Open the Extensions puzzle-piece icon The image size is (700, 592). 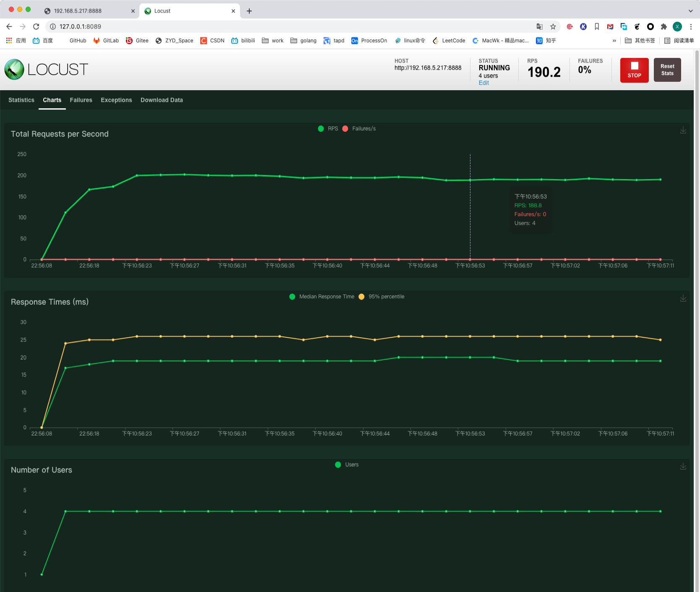(x=664, y=26)
